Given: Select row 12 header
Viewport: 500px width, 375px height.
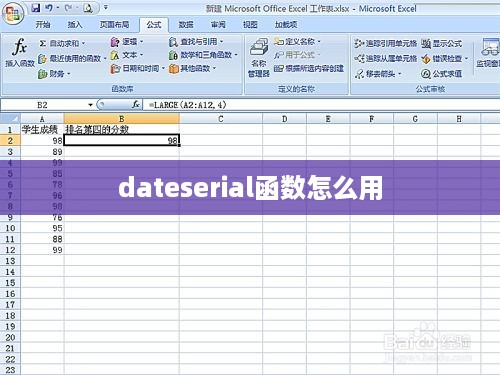Looking at the screenshot, I should 10,250.
